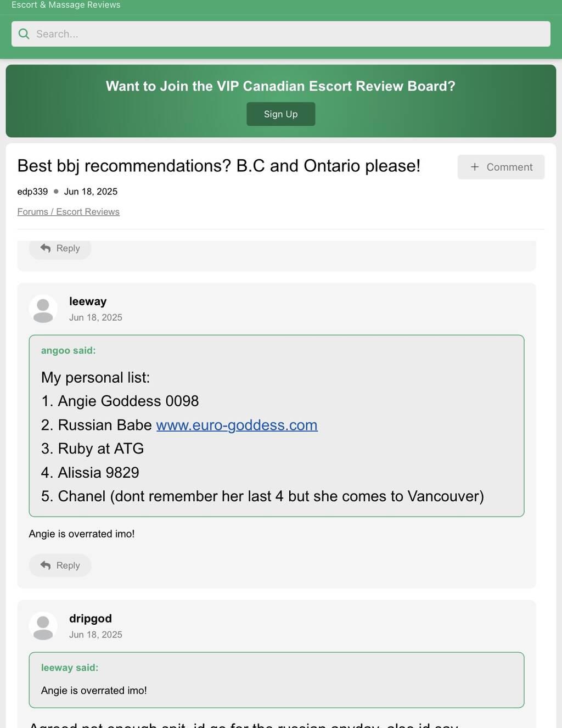The width and height of the screenshot is (562, 728).
Task: Click the Escort & Massage Reviews header title
Action: tap(66, 5)
